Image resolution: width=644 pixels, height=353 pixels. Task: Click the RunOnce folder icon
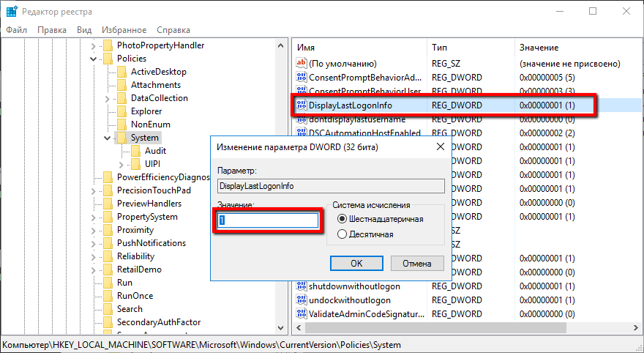(108, 296)
